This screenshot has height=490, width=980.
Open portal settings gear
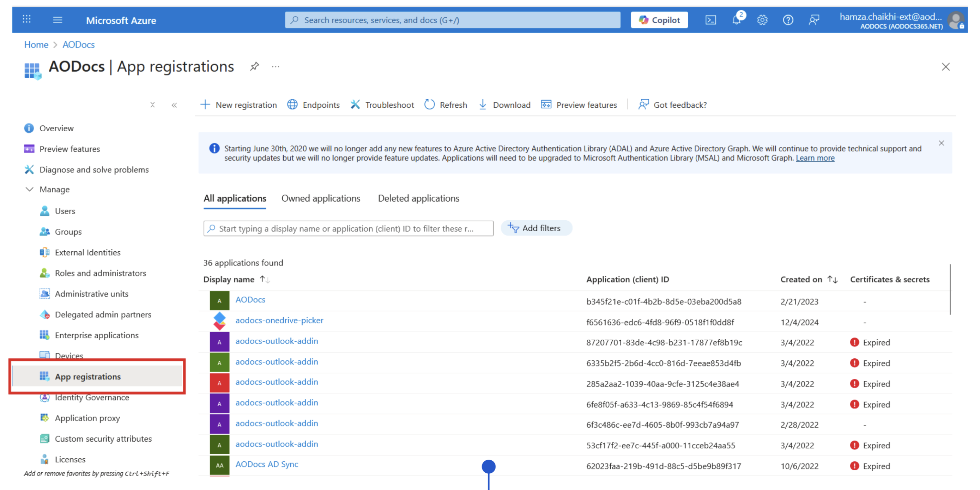coord(762,20)
